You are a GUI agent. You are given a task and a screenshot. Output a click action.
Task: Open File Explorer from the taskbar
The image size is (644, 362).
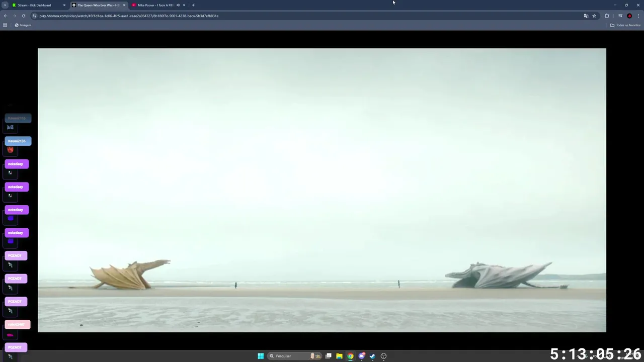pyautogui.click(x=340, y=356)
